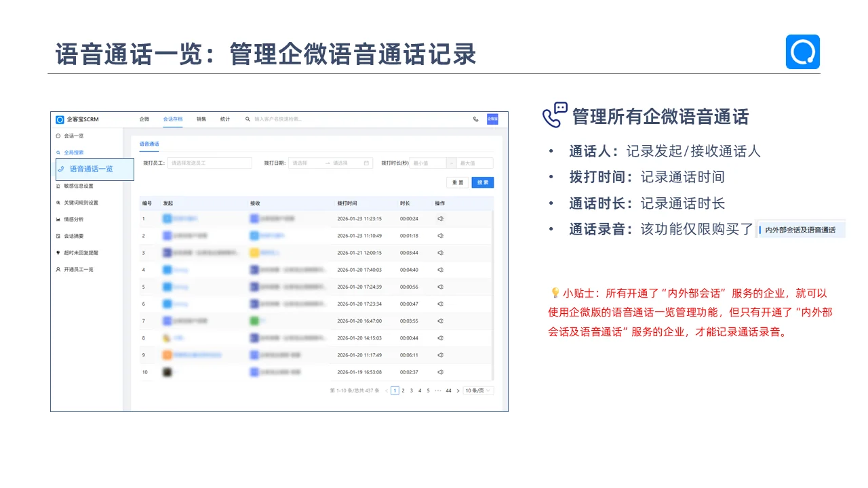This screenshot has height=488, width=868.
Task: Click the 重置 button
Action: pos(458,182)
